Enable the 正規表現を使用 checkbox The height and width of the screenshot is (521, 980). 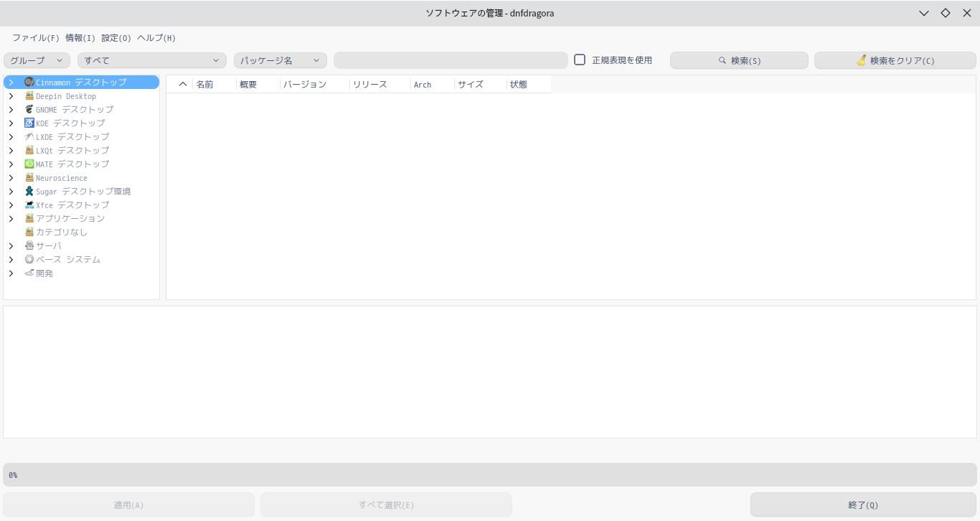[x=580, y=60]
